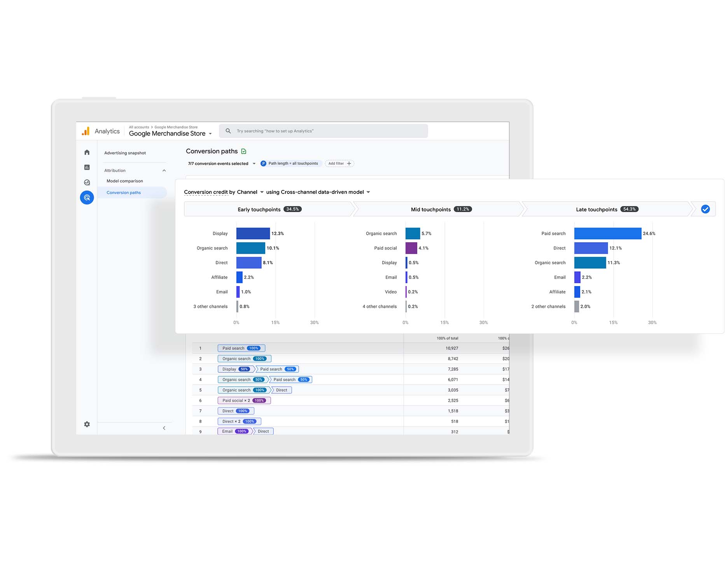Collapse the Attribution section
This screenshot has width=728, height=562.
[164, 170]
